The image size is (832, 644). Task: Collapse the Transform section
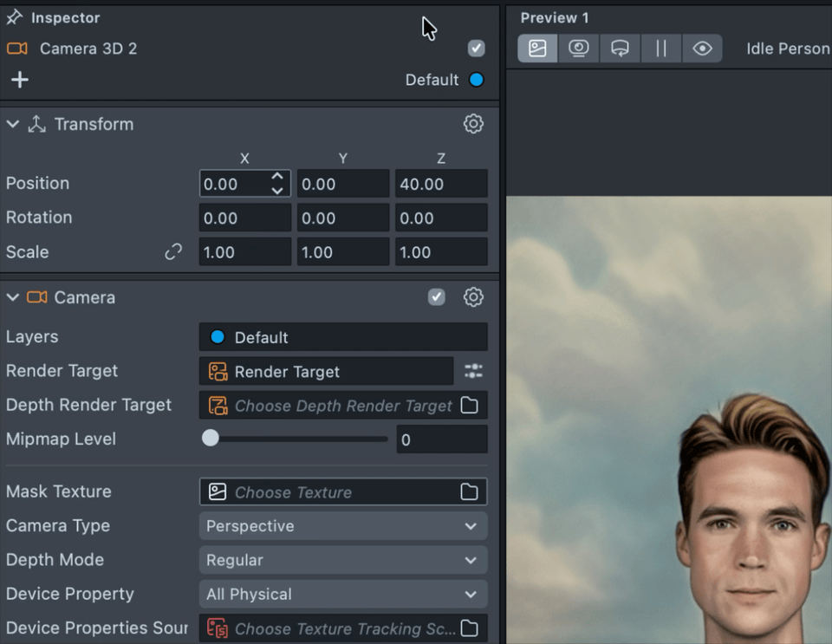coord(13,124)
